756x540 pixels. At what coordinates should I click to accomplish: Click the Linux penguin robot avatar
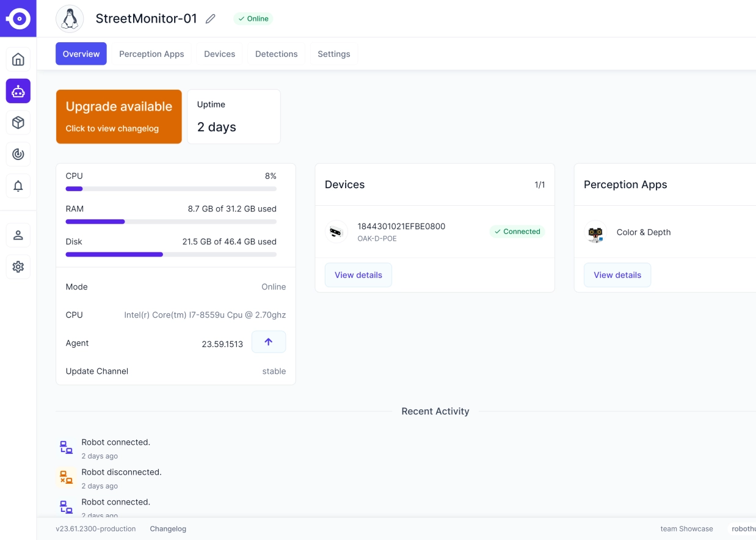70,19
